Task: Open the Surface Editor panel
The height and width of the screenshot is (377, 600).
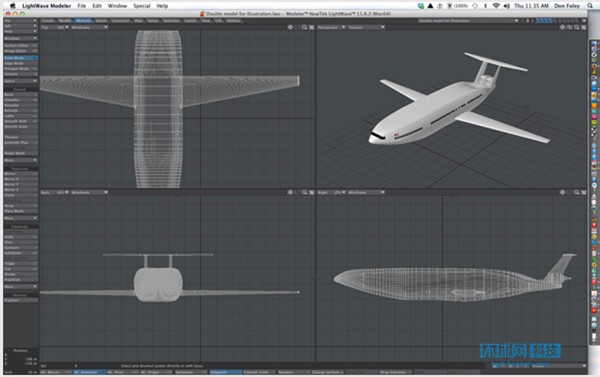Action: (x=21, y=45)
